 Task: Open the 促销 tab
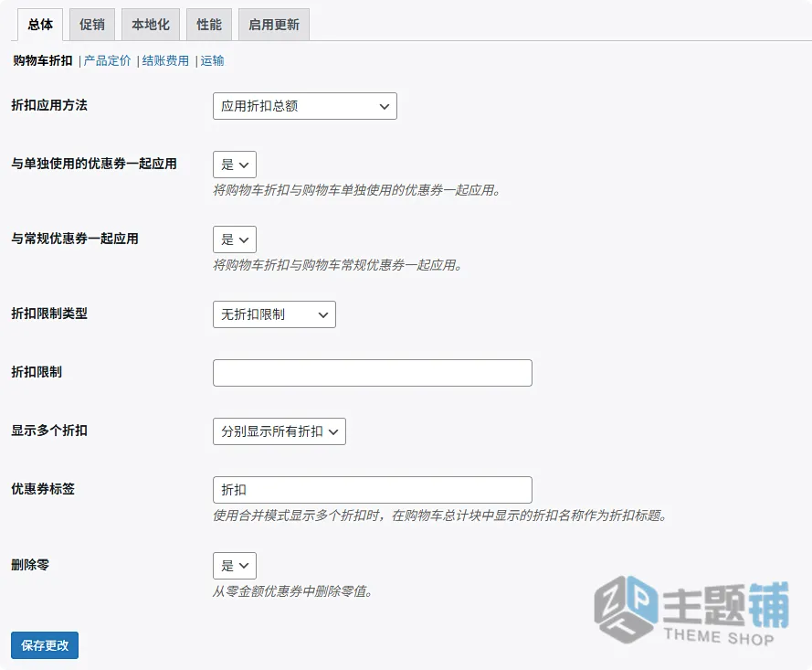click(91, 25)
